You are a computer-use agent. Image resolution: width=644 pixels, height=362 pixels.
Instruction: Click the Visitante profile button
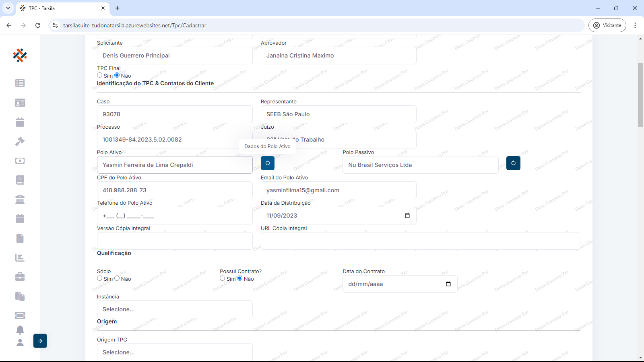pyautogui.click(x=607, y=25)
